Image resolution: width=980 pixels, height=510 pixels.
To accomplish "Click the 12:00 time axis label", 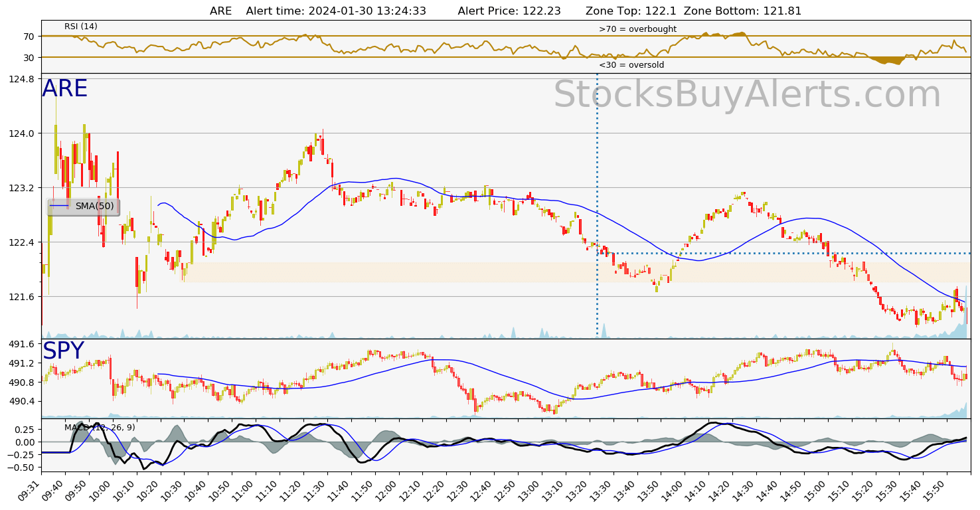I will point(387,491).
